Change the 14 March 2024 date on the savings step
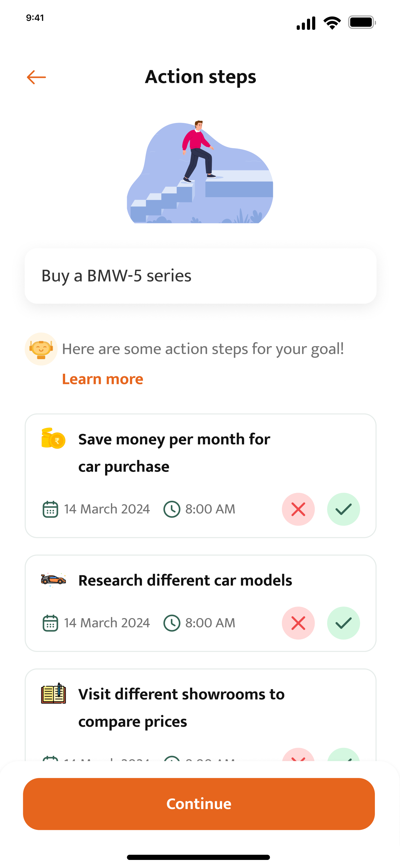 (x=107, y=509)
